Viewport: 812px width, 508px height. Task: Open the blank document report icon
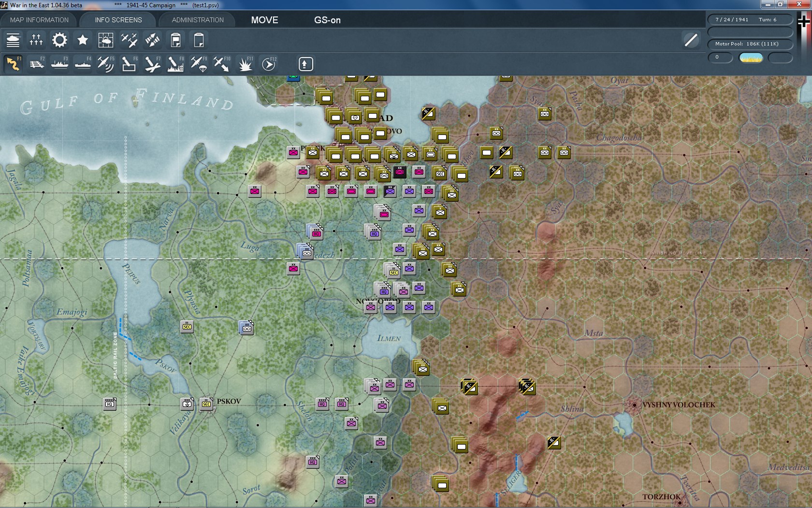pos(199,40)
